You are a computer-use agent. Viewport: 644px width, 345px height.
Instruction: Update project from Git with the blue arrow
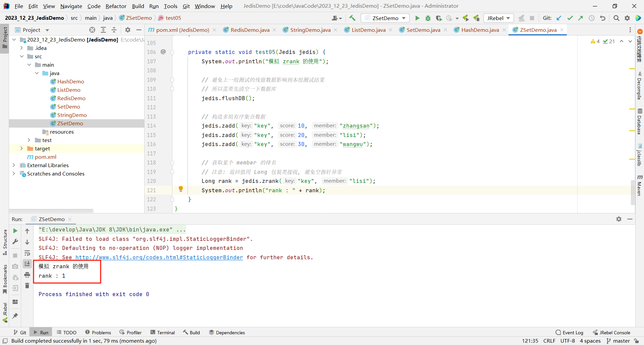point(559,18)
